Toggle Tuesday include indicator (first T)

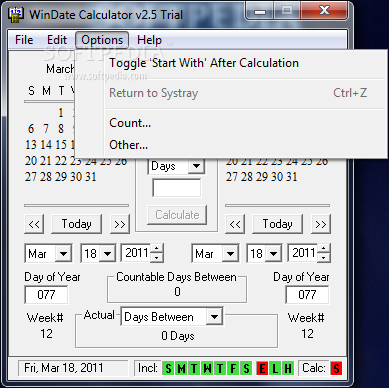(x=194, y=368)
